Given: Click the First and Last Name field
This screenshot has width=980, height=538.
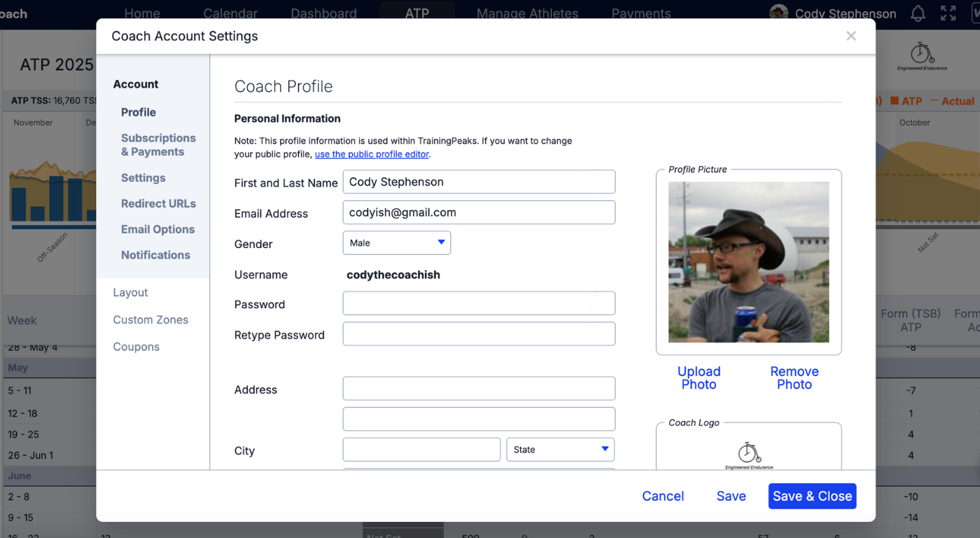Looking at the screenshot, I should (479, 182).
